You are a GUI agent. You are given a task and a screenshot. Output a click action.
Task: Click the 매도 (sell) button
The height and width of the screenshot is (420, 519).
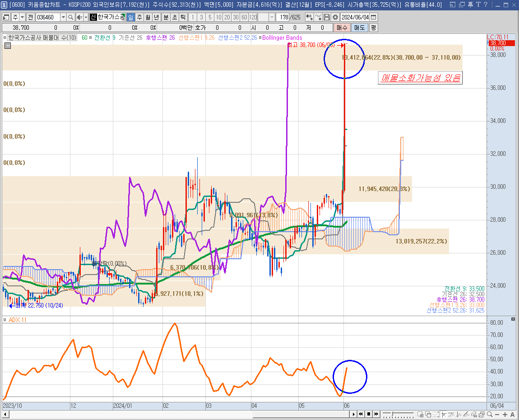coord(359,28)
